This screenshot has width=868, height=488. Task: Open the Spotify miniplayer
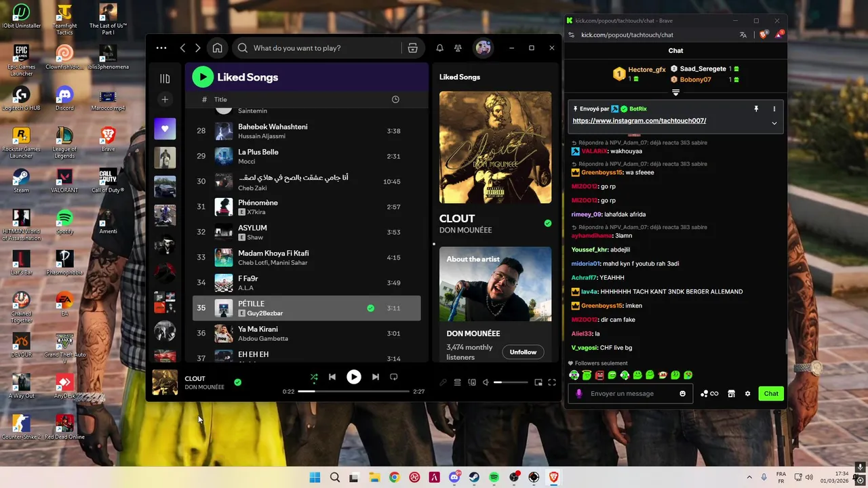[538, 382]
